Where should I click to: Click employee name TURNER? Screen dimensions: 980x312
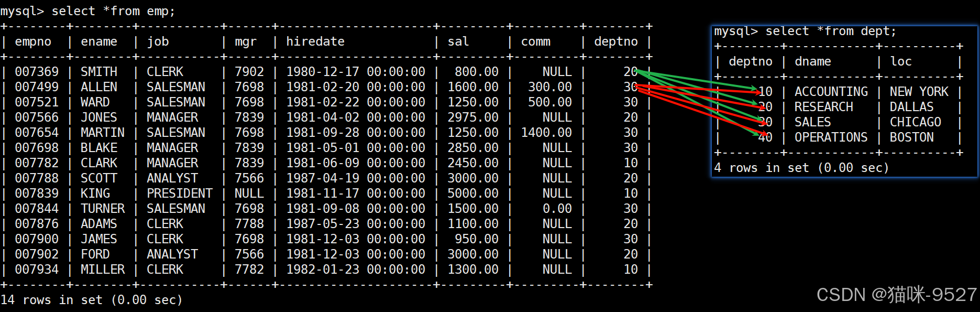tap(103, 208)
